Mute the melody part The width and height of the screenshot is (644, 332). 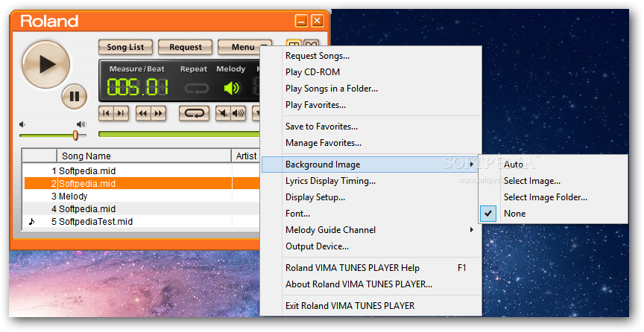[223, 113]
